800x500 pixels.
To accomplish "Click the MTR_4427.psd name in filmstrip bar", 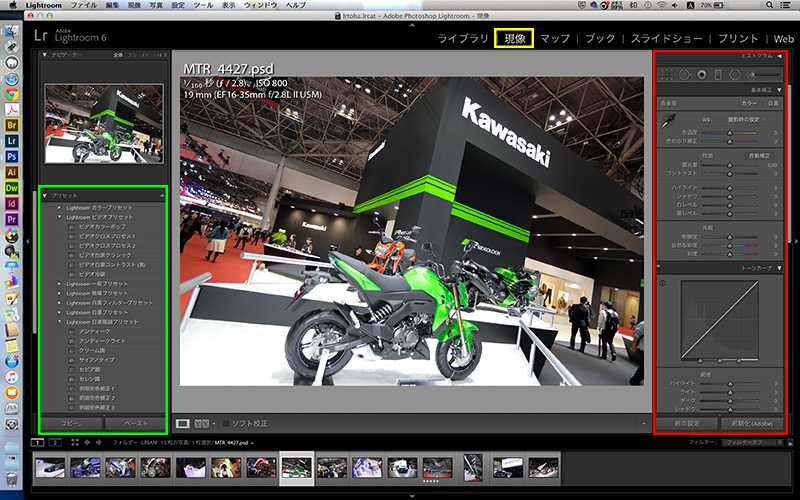I will point(231,442).
